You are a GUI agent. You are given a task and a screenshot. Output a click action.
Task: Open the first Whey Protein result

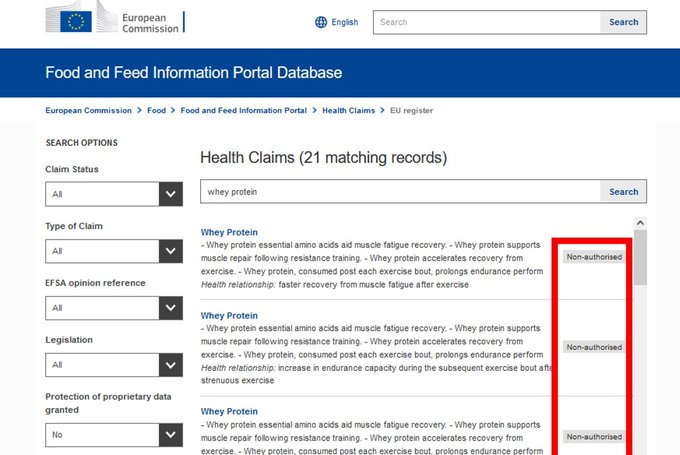[229, 232]
